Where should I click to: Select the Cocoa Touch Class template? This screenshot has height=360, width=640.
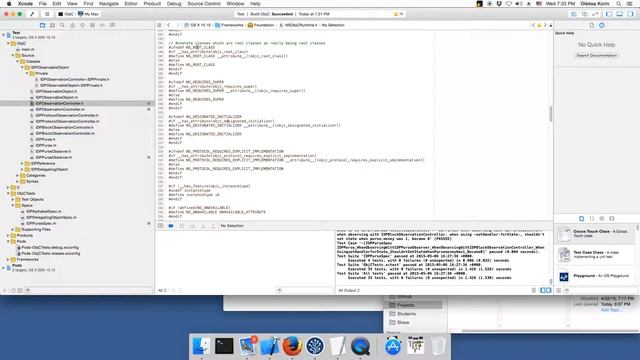point(596,234)
